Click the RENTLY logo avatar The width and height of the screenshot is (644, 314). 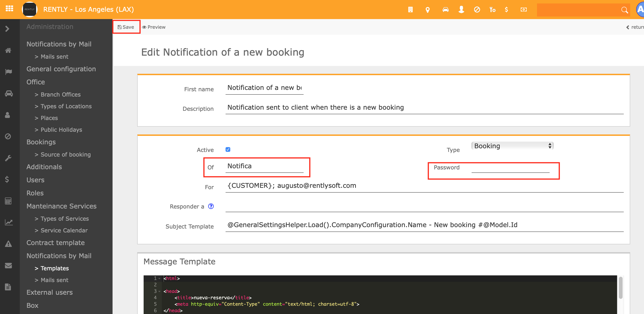click(29, 9)
